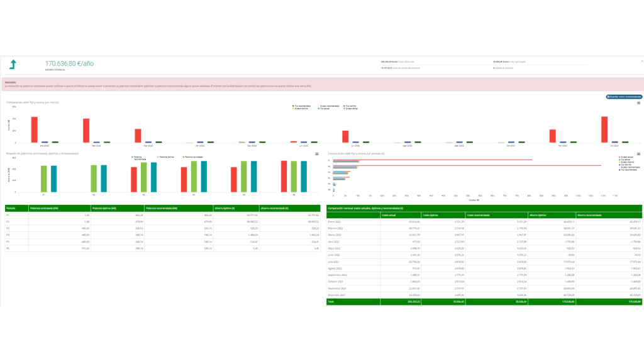
Task: Toggle 'Fijo recomendado' legend in monthly chart
Action: [302, 106]
